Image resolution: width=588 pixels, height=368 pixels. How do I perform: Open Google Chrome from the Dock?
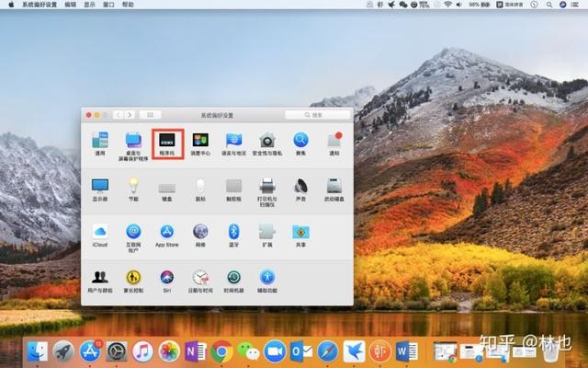coord(221,351)
